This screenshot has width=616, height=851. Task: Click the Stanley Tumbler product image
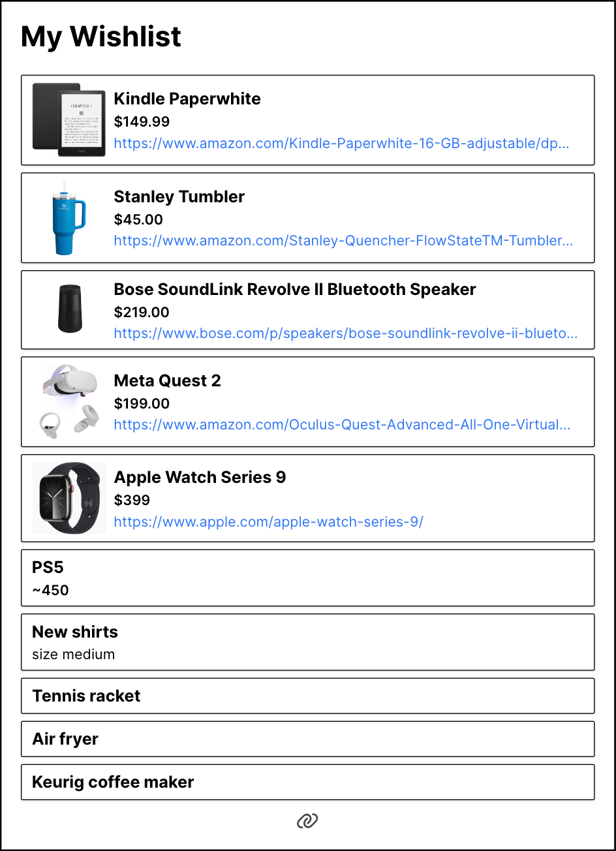click(x=69, y=218)
